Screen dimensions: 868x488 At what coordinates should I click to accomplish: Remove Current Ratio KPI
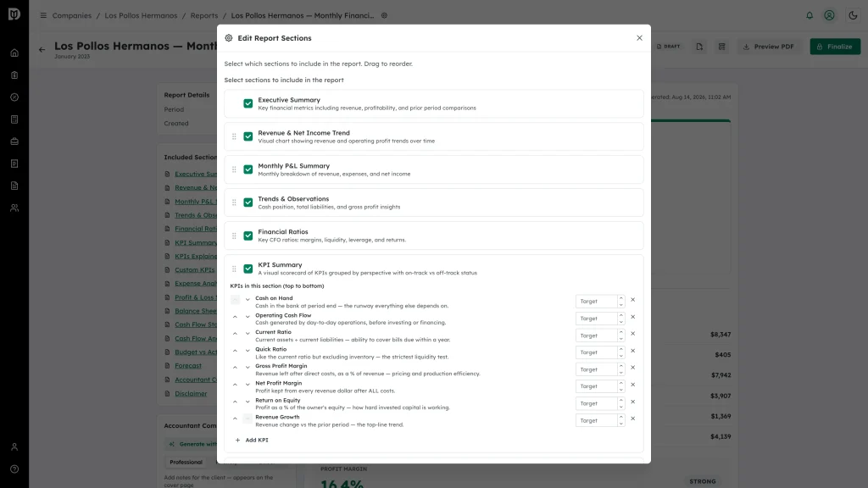point(632,334)
